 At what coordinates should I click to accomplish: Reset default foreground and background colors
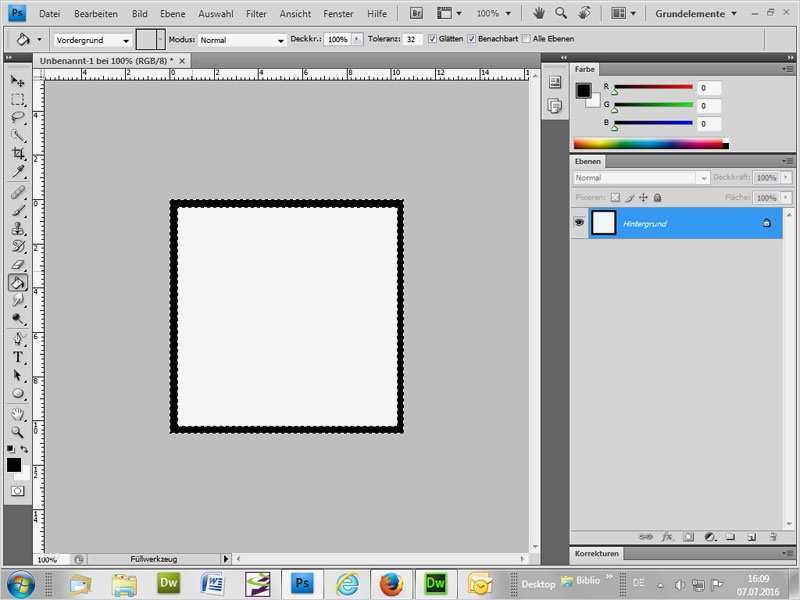coord(10,449)
